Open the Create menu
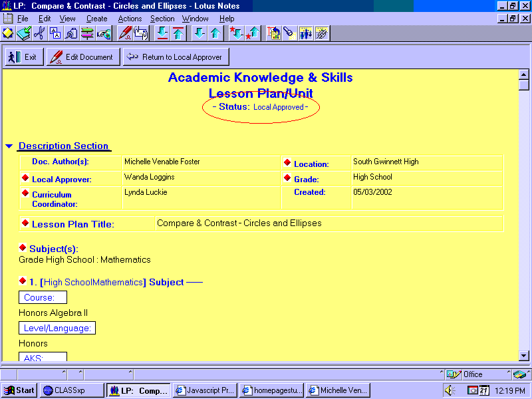The width and height of the screenshot is (532, 399). coord(96,19)
